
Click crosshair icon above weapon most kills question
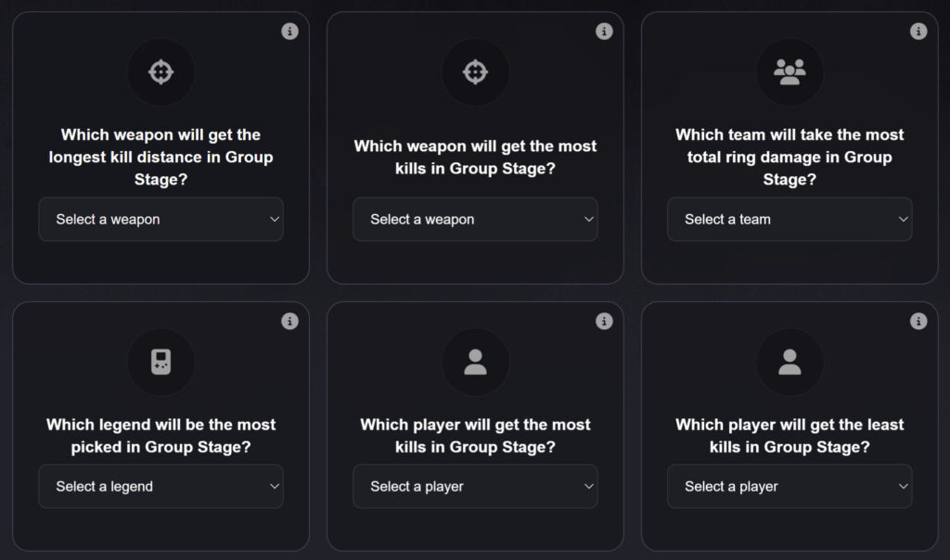pos(475,72)
